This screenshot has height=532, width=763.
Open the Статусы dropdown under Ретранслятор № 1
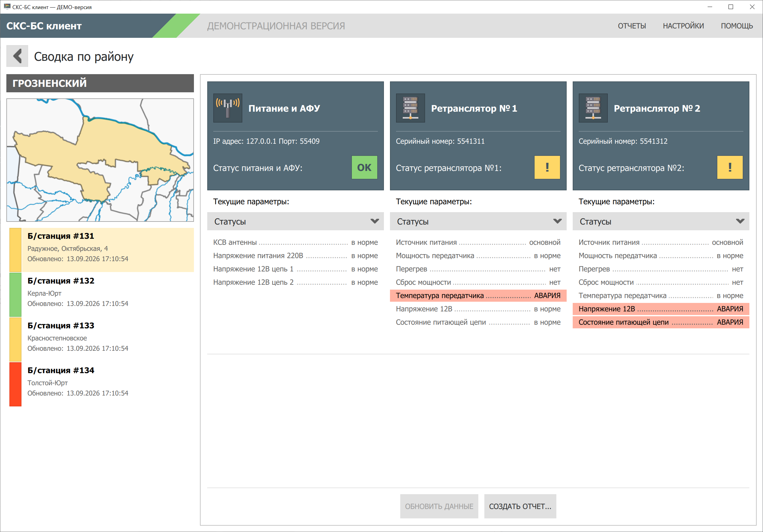(x=478, y=222)
